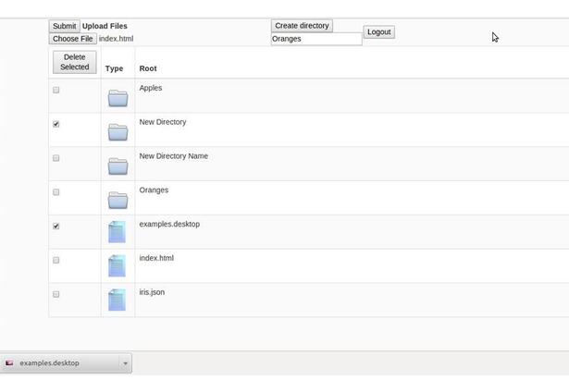Open the download bar item dropdown arrow
Screen dimensions: 569x392
125,363
